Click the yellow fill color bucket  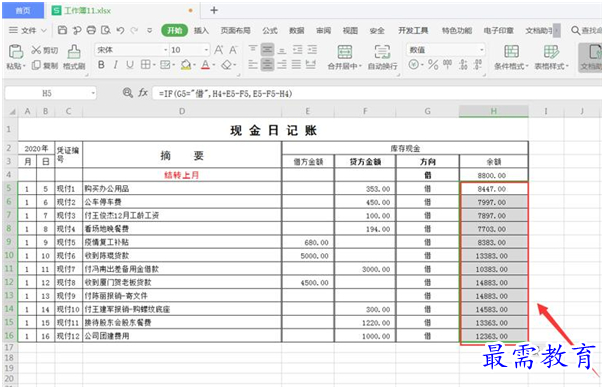pos(186,65)
